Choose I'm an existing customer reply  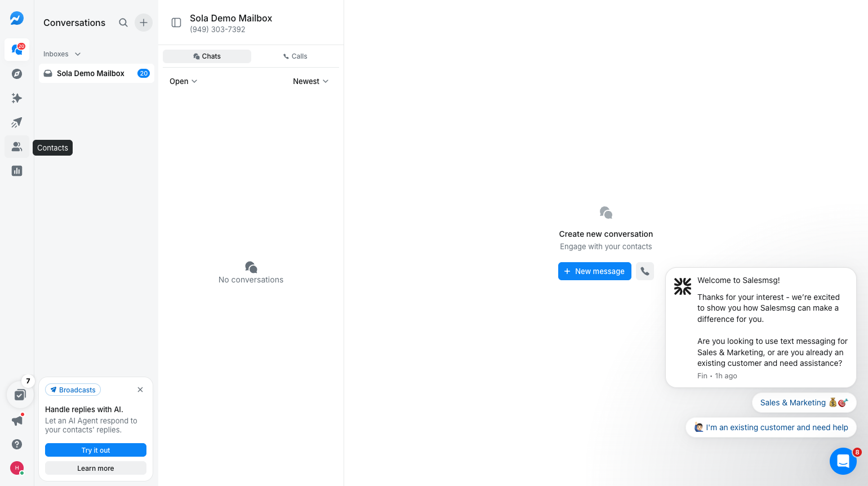(x=771, y=427)
